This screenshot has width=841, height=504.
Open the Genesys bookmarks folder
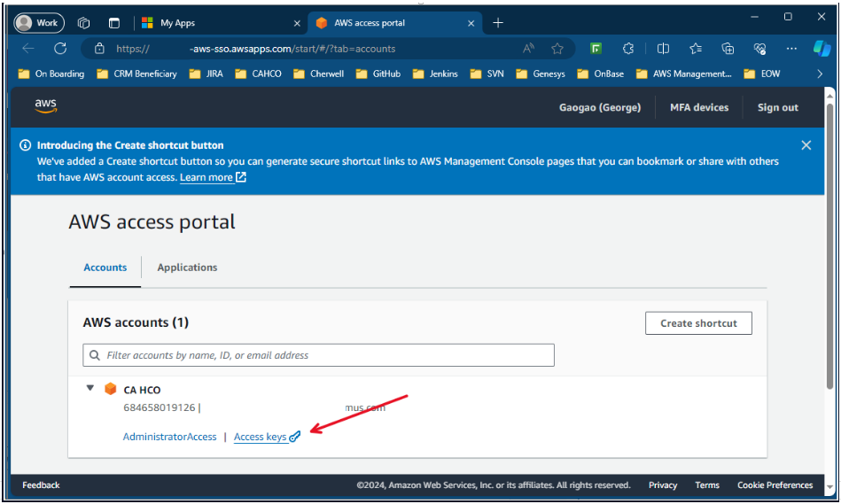(541, 74)
